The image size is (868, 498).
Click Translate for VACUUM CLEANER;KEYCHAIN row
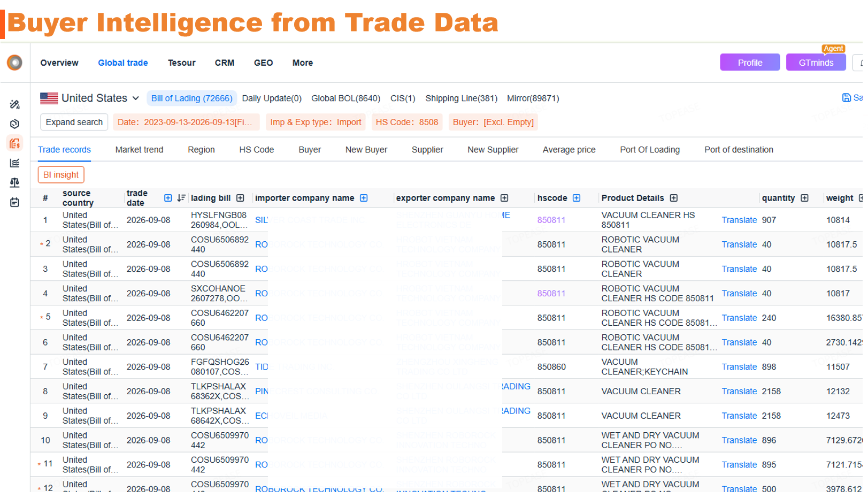click(739, 367)
